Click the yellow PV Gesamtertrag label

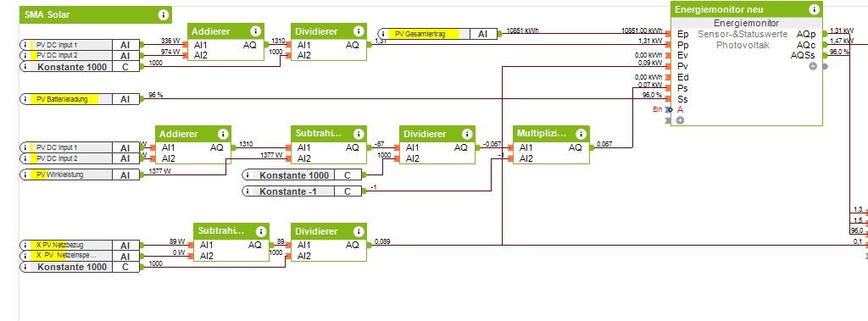[x=424, y=34]
